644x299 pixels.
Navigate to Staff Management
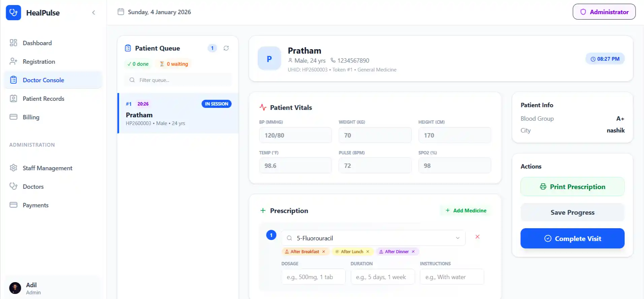coord(47,168)
